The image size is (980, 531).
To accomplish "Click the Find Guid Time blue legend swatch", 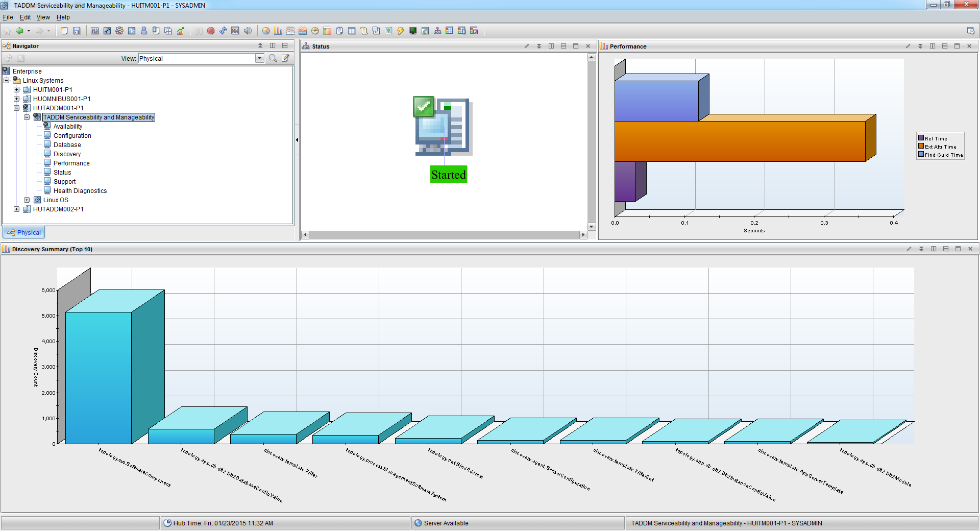I will pos(921,154).
